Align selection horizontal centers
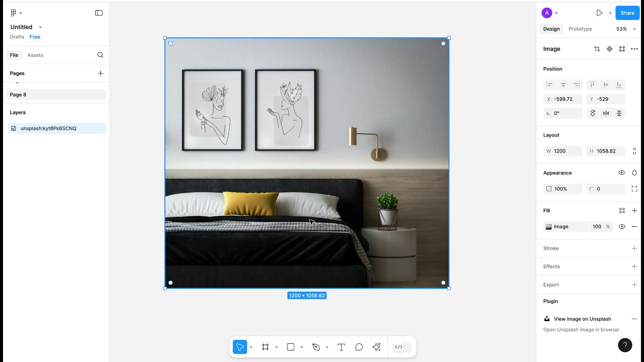This screenshot has width=644, height=362. pyautogui.click(x=563, y=85)
